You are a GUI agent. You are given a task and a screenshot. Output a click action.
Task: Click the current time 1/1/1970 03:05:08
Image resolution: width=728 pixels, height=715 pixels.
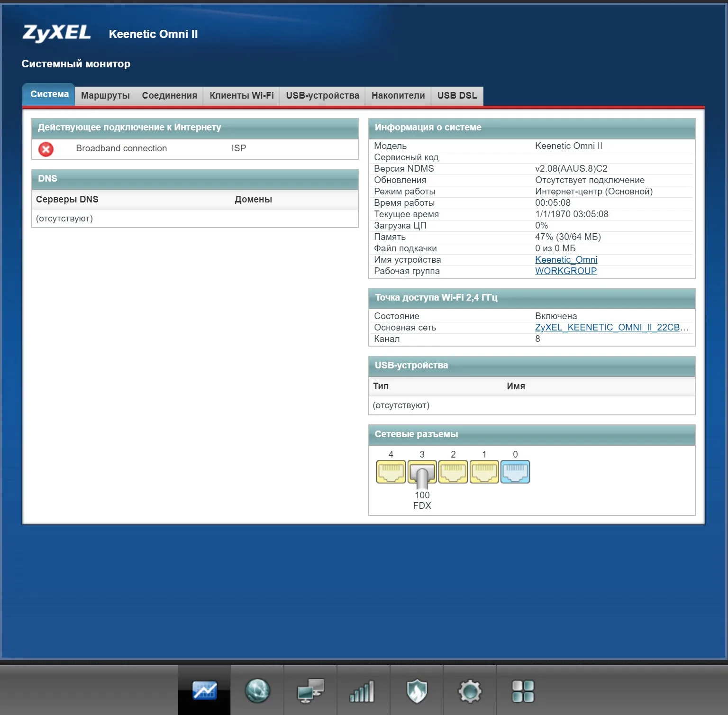coord(572,214)
